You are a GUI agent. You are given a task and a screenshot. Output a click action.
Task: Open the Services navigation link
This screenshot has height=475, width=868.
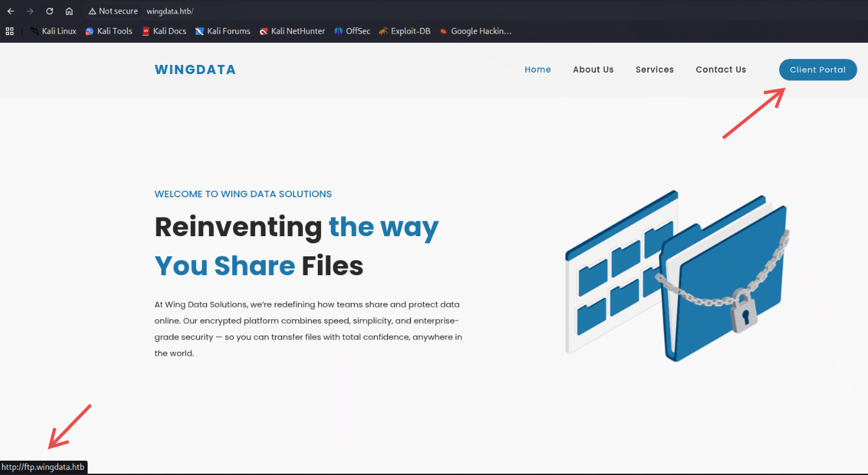pos(655,69)
